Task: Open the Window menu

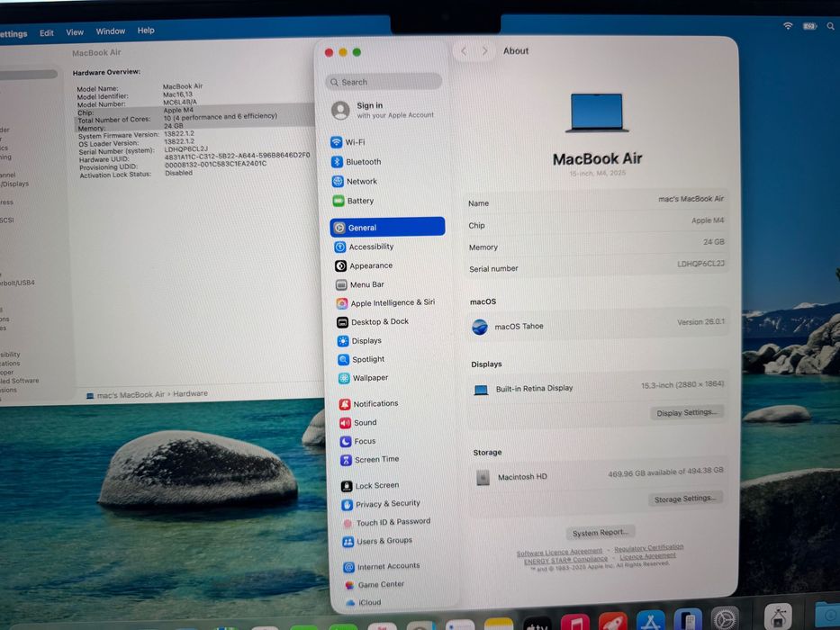Action: (111, 31)
